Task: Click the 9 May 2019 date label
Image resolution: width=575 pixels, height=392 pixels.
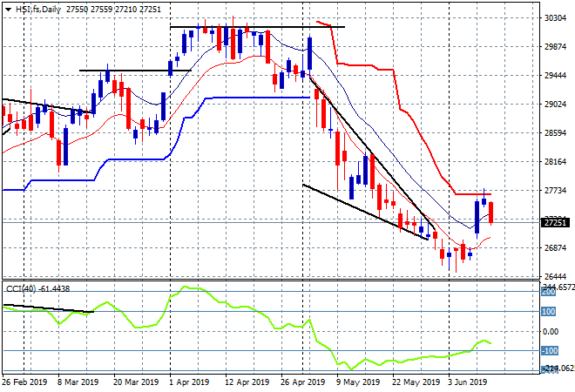Action: click(358, 382)
